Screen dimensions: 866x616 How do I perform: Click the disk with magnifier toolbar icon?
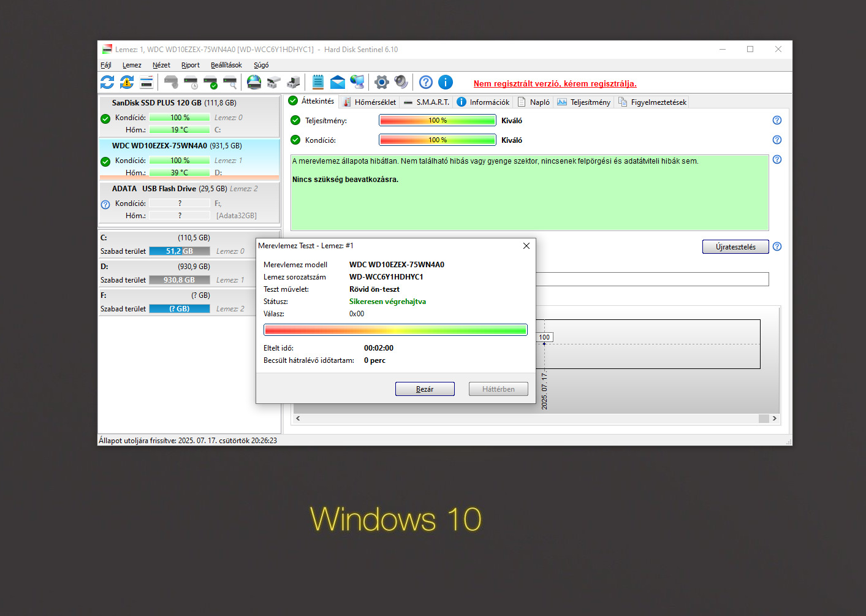pyautogui.click(x=230, y=82)
